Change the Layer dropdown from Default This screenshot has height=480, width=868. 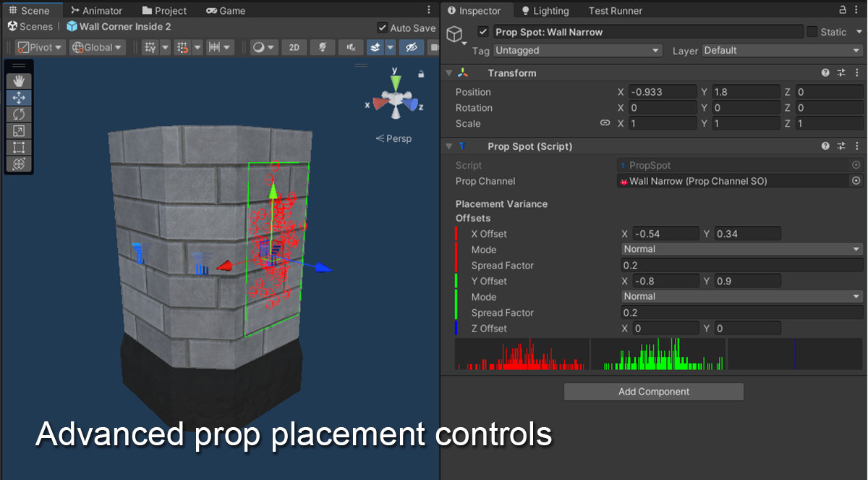click(781, 51)
